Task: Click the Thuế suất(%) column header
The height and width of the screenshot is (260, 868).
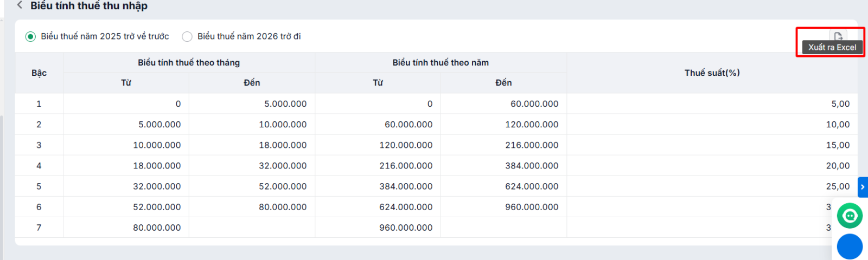Action: coord(712,73)
